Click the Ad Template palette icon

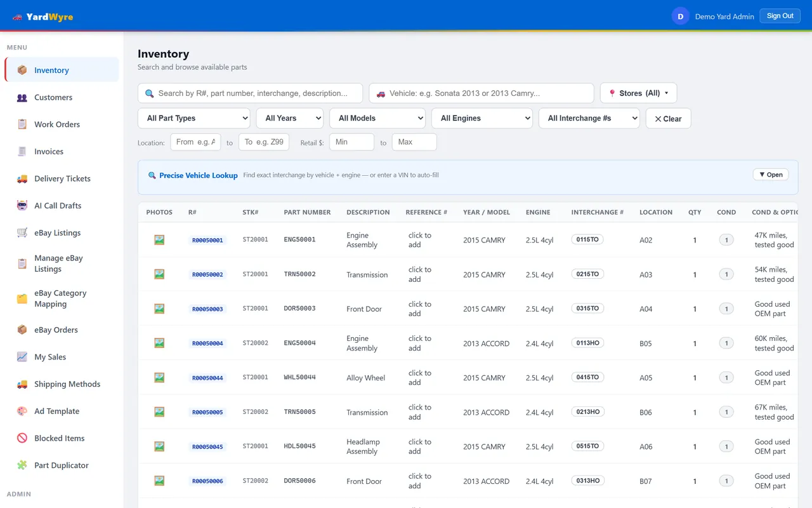point(22,411)
